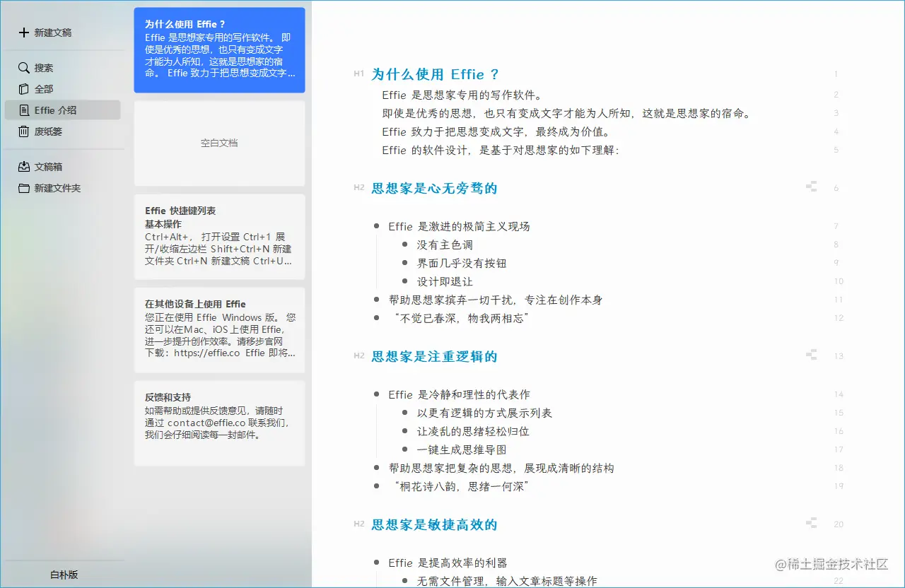This screenshot has height=588, width=905.
Task: Click the magnifier icon next to 搜索
Action: click(23, 68)
